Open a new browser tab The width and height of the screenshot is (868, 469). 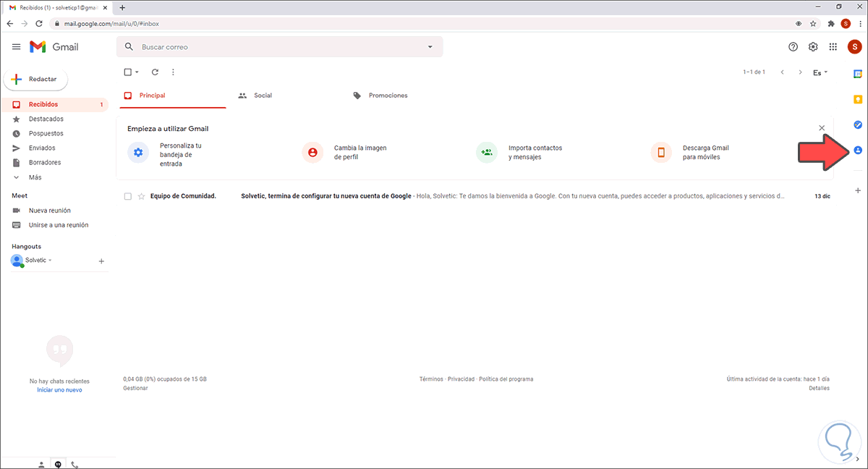point(122,7)
